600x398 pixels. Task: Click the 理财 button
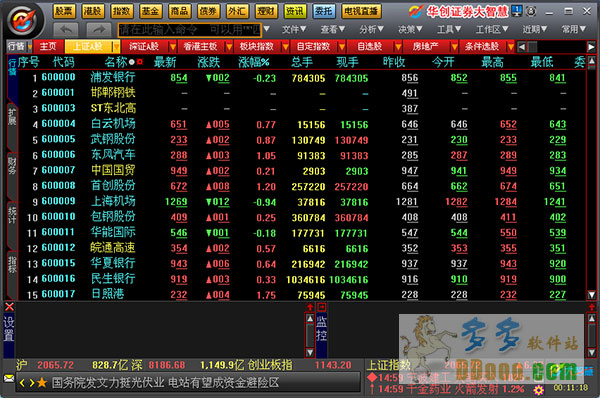tap(266, 11)
